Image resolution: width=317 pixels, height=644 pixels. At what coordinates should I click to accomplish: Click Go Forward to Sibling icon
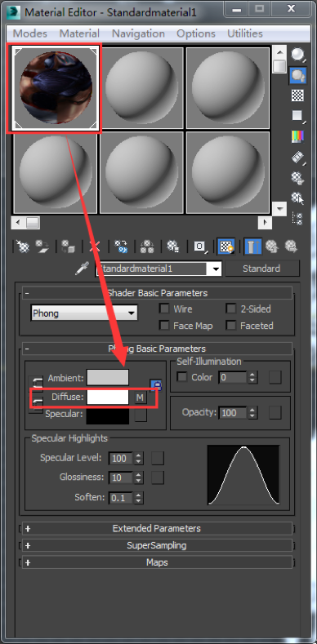(292, 246)
